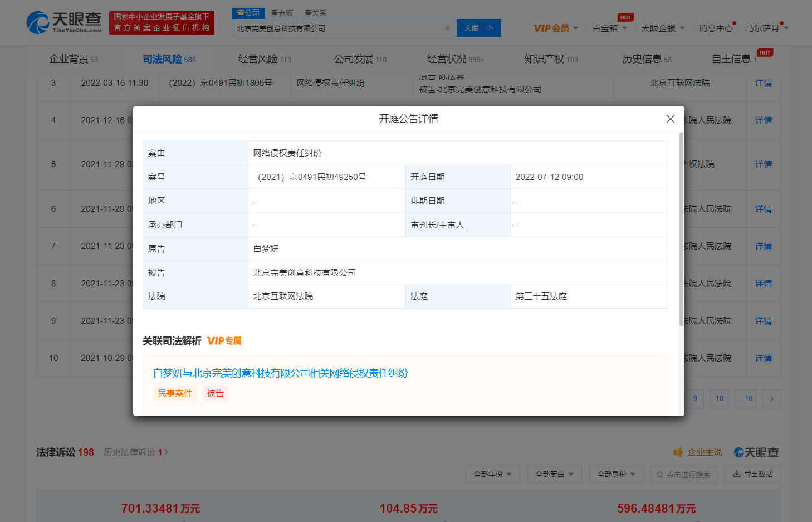Switch to the 司法风险 tab

tap(169, 59)
